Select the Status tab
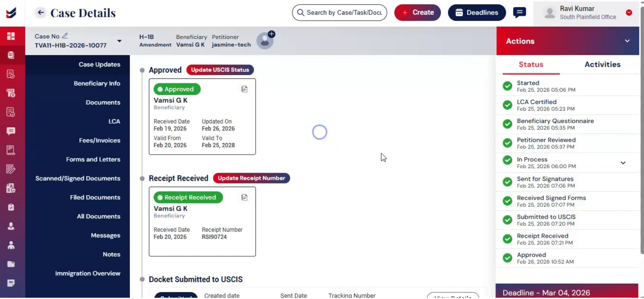This screenshot has height=299, width=644. coord(531,64)
